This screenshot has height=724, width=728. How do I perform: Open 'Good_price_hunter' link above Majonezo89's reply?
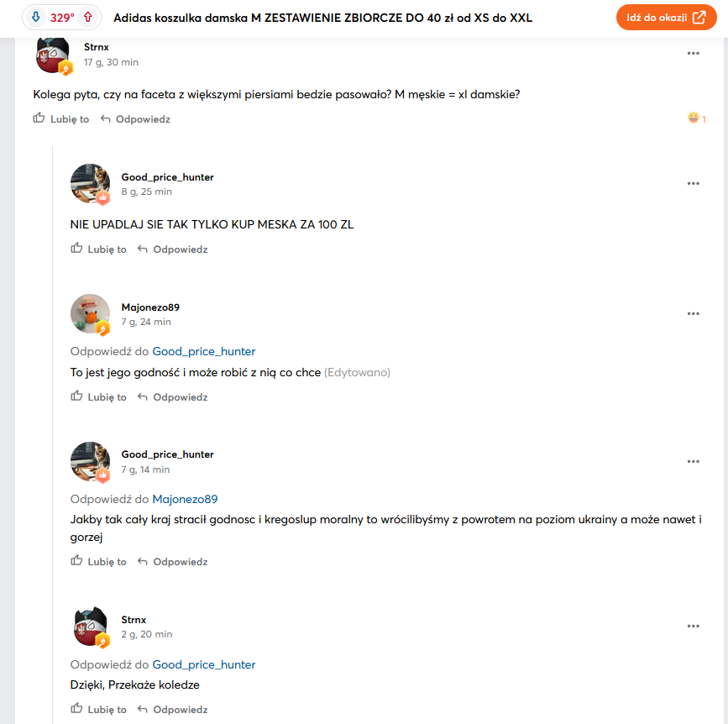203,351
